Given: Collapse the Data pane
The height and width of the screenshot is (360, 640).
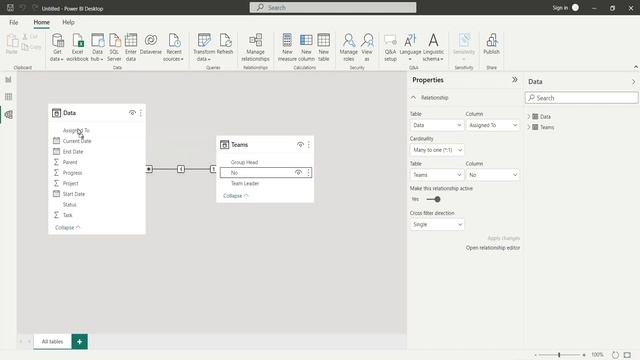Looking at the screenshot, I should pyautogui.click(x=633, y=82).
